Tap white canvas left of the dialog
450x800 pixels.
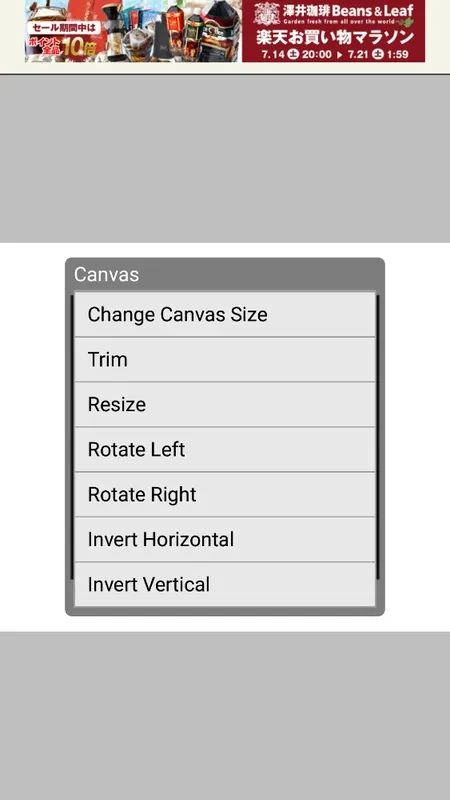(x=32, y=437)
